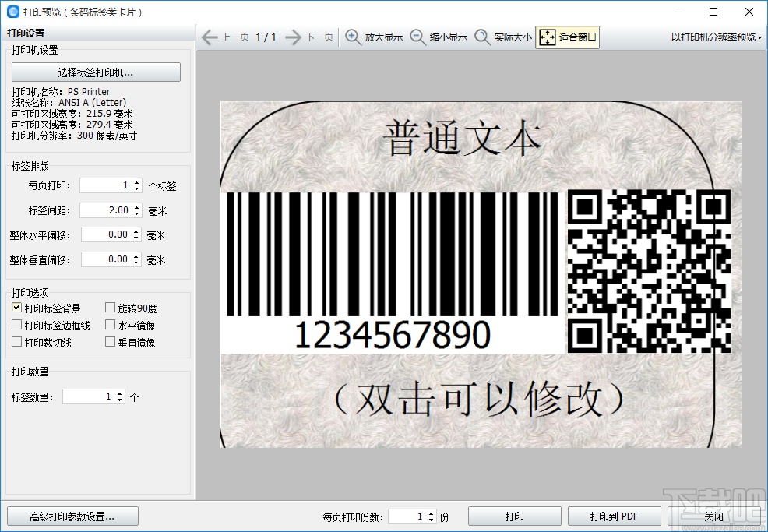Decrease 整体水平偏移 value
The height and width of the screenshot is (532, 768).
pyautogui.click(x=136, y=238)
